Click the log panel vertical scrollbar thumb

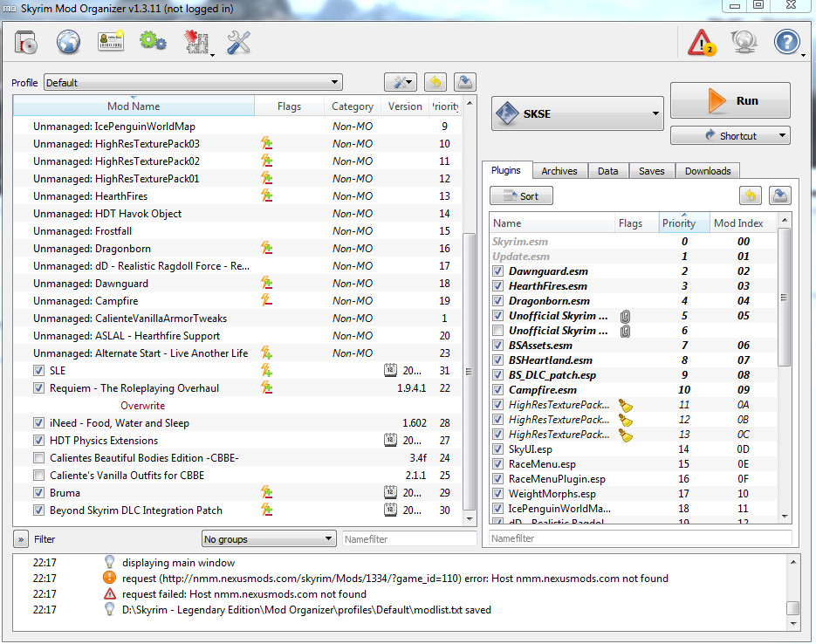pos(793,607)
